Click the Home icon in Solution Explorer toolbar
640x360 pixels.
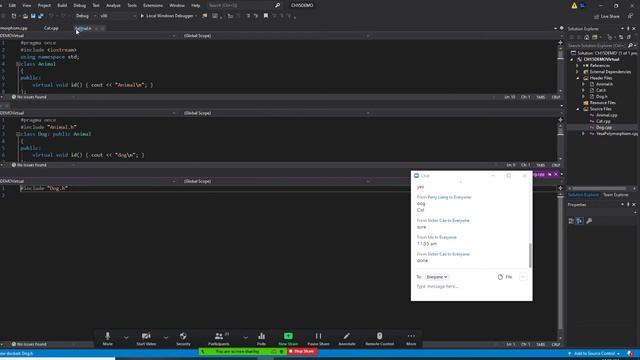(x=587, y=37)
